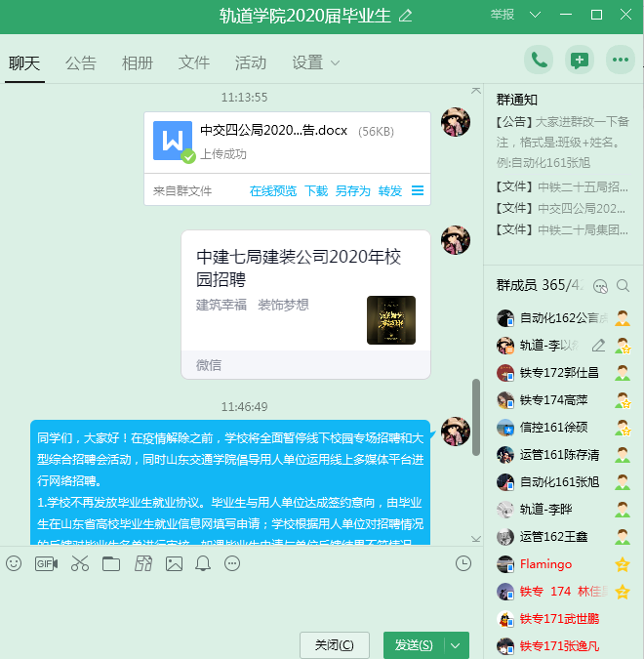Screen dimensions: 644x659
Task: Open the 中建七局建装公司 recruitment card thumbnail
Action: pos(390,320)
